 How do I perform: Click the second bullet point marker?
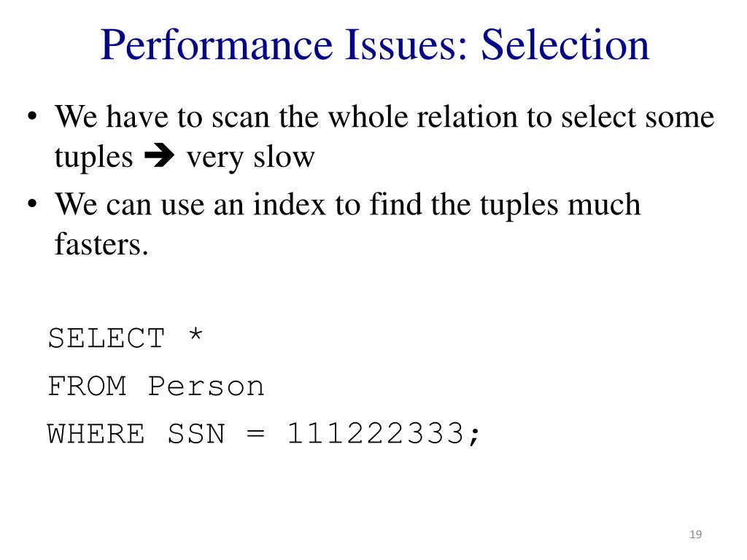32,204
